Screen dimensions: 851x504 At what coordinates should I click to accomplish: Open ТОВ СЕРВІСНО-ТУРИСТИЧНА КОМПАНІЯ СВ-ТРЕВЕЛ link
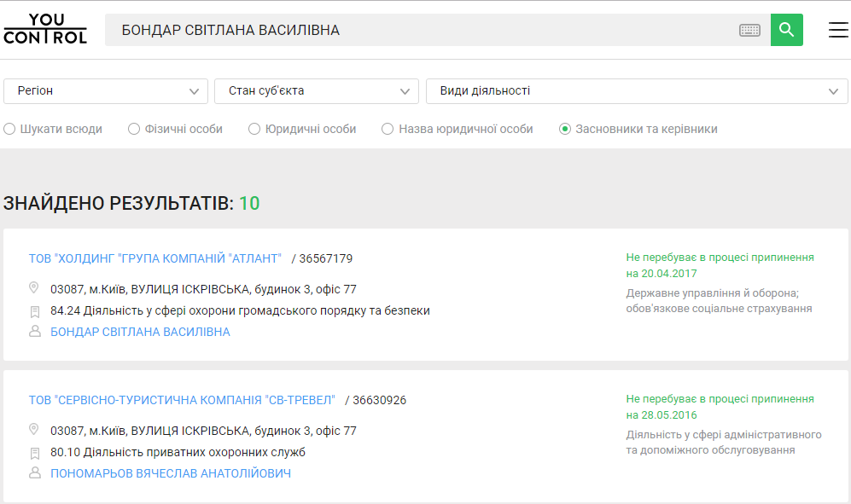pos(182,400)
